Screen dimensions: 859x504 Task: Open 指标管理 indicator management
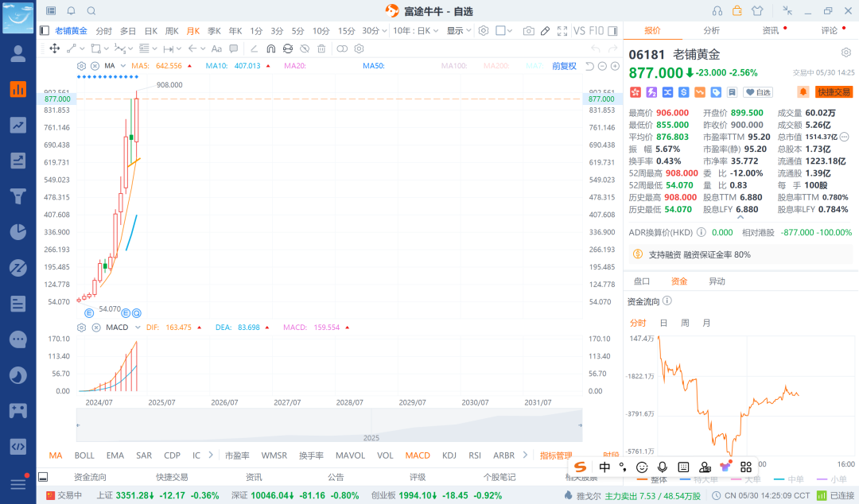[556, 456]
